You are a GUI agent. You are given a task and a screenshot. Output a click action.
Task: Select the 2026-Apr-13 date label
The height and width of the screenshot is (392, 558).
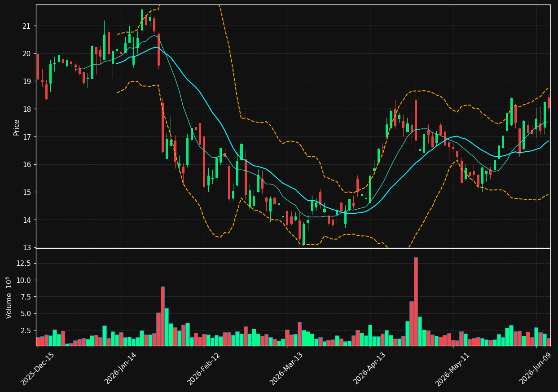click(x=370, y=368)
